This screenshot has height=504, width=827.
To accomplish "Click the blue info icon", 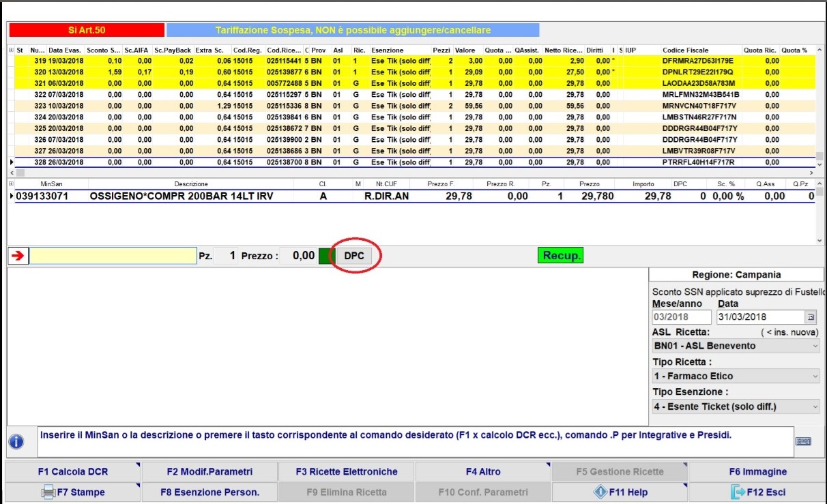I will pos(16,442).
